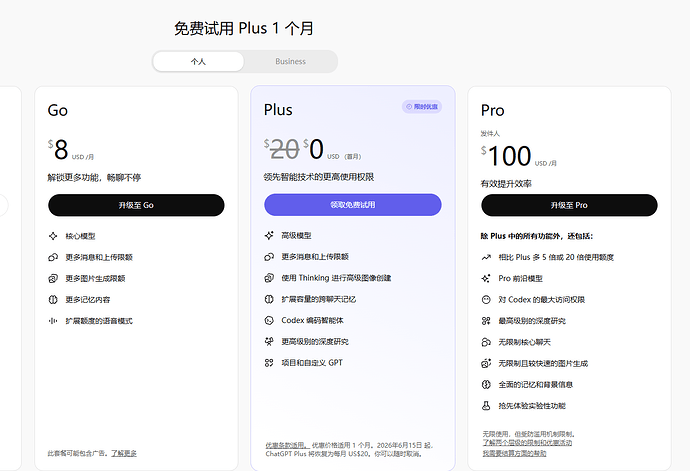Switch to the Business plan tab
Screen dimensions: 690x471
(x=290, y=62)
